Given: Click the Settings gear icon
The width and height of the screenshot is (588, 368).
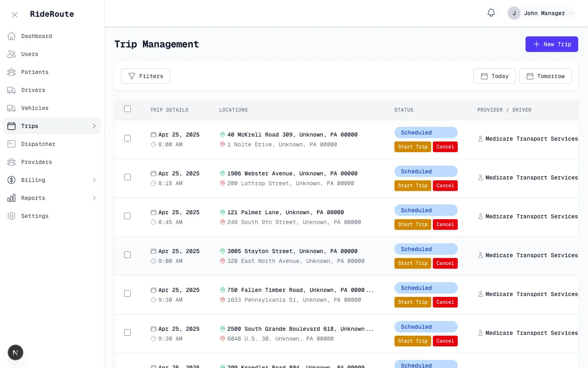Looking at the screenshot, I should click(x=11, y=216).
